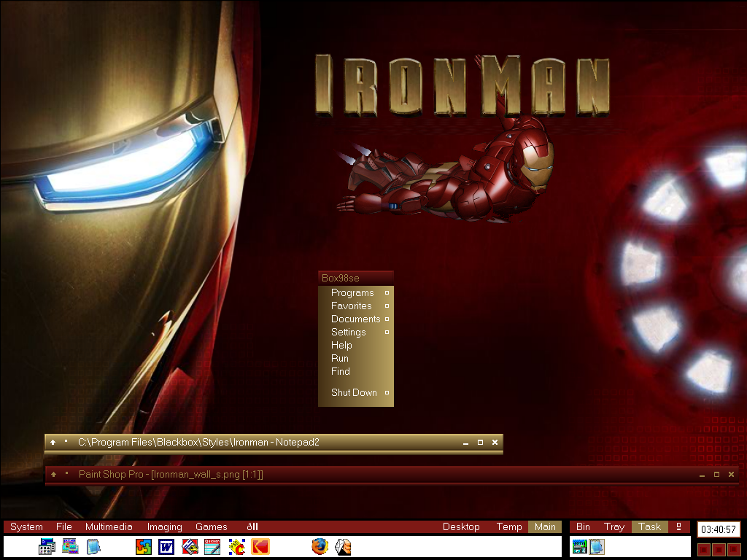Switch to the Temp workspace
Viewport: 747px width, 560px height.
pyautogui.click(x=509, y=526)
